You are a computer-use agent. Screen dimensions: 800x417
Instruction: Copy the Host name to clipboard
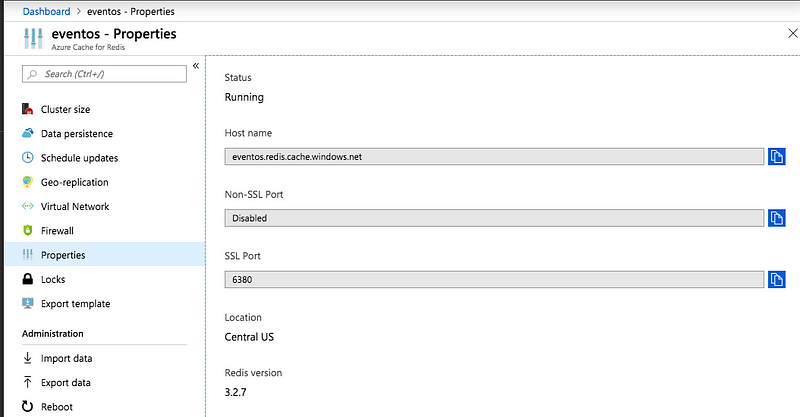click(x=777, y=157)
